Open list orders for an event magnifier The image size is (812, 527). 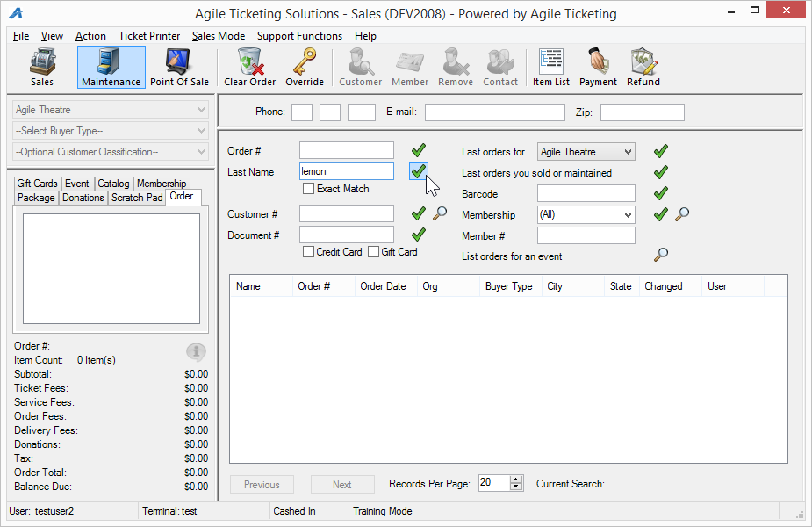(661, 255)
